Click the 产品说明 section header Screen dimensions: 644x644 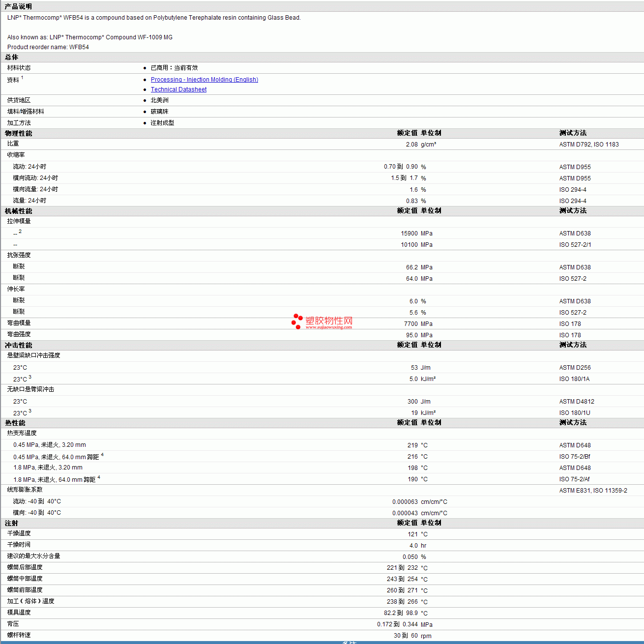pos(18,6)
